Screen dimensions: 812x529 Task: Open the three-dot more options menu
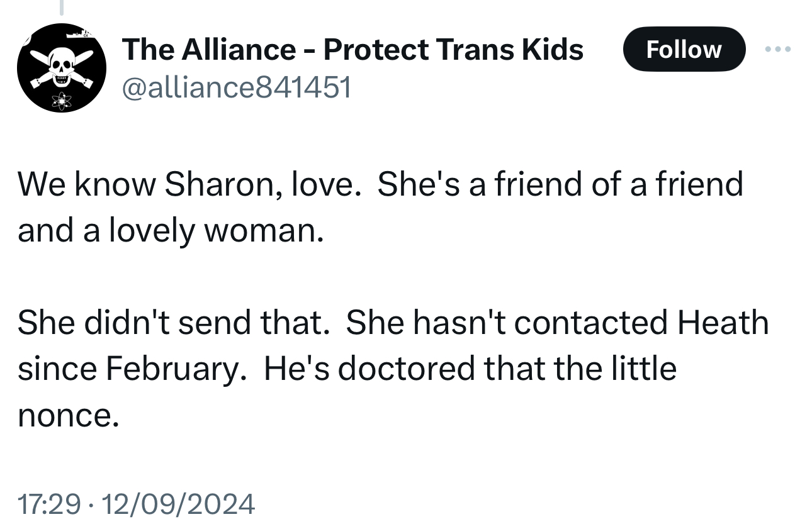tap(778, 48)
